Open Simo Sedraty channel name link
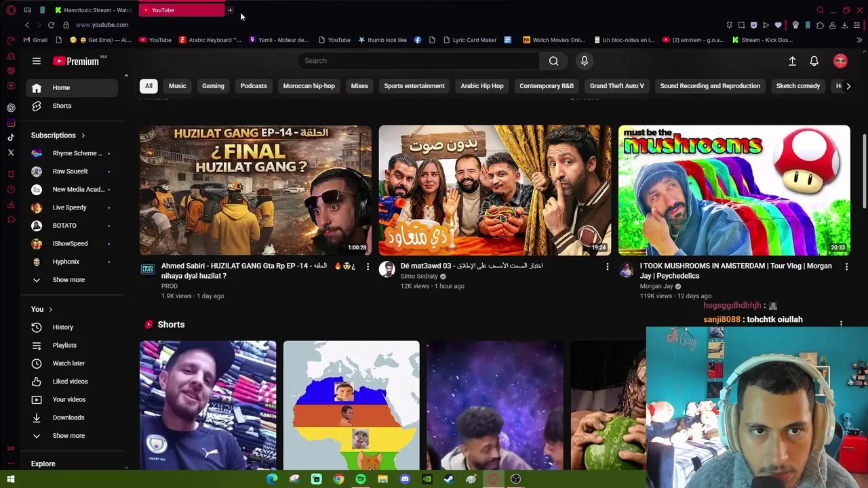 coord(419,277)
